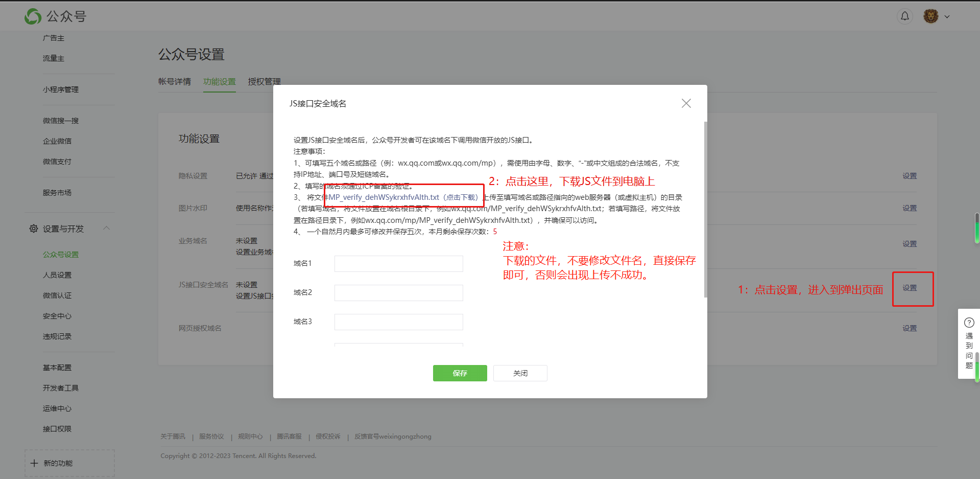Expand the dropdown arrow beside the avatar

click(x=947, y=17)
